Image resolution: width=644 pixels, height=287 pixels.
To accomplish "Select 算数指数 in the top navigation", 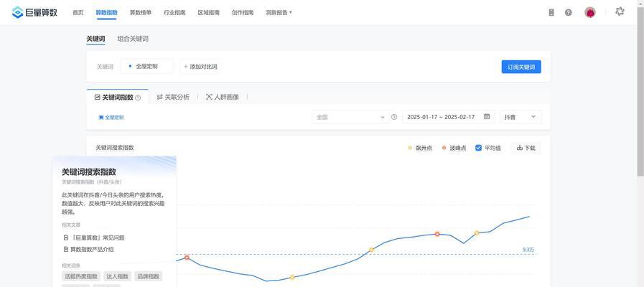I will coord(106,13).
